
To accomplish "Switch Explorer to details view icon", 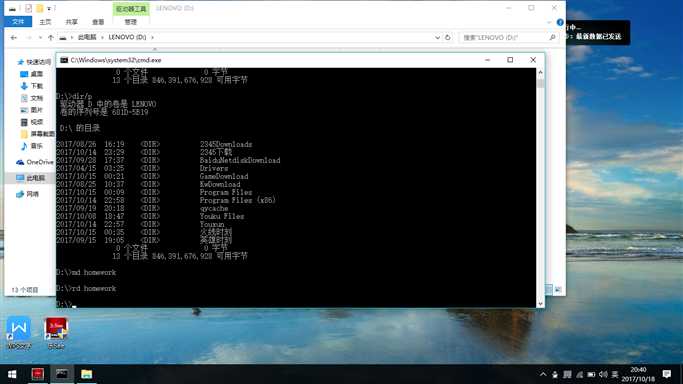I will click(x=549, y=290).
